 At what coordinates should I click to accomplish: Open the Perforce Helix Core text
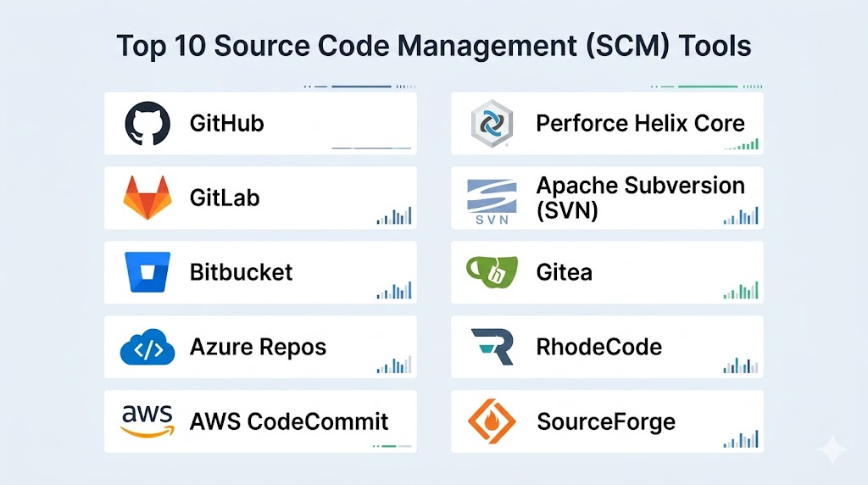640,124
